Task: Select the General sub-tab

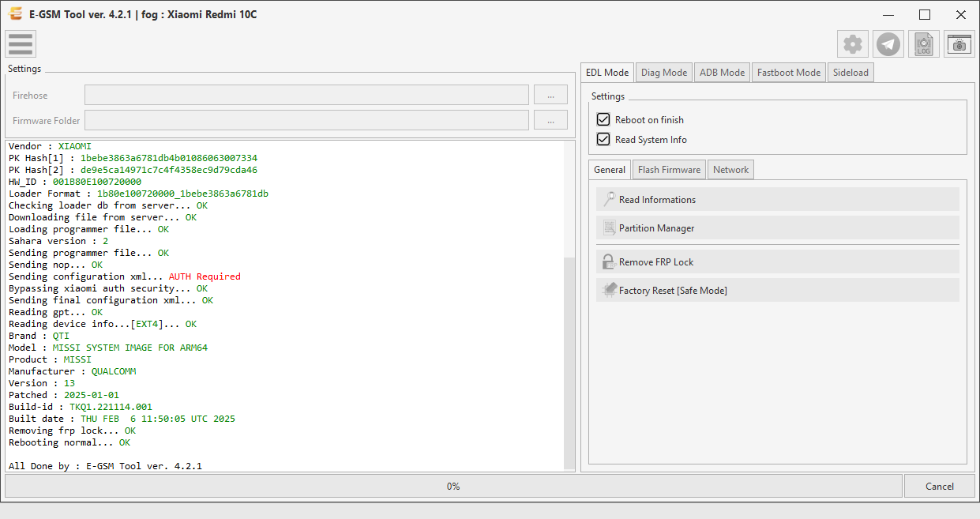Action: [x=610, y=169]
